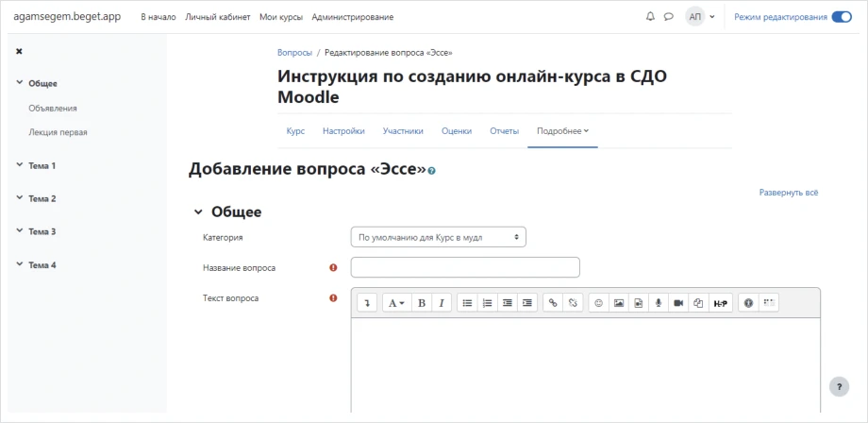Toggle extra toolbar buttons in the editor
The height and width of the screenshot is (423, 868).
[x=367, y=303]
